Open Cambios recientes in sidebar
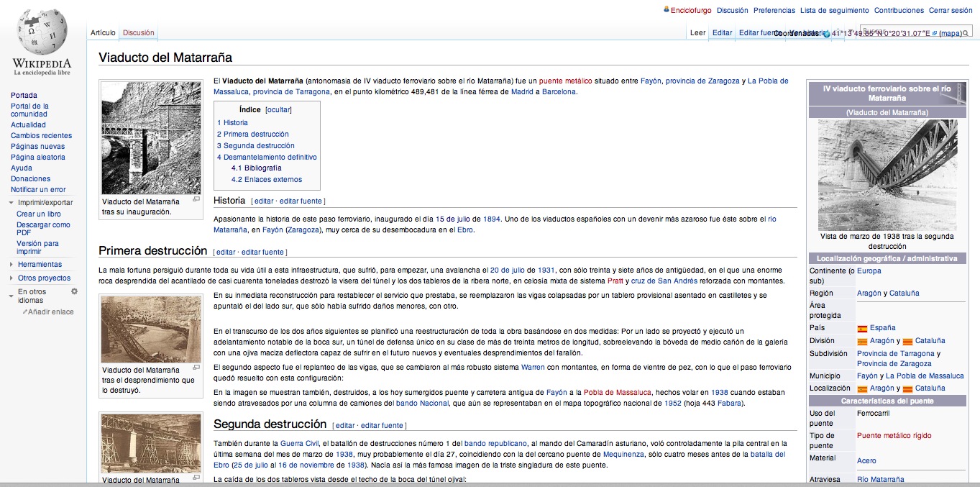This screenshot has width=980, height=487. coord(41,135)
